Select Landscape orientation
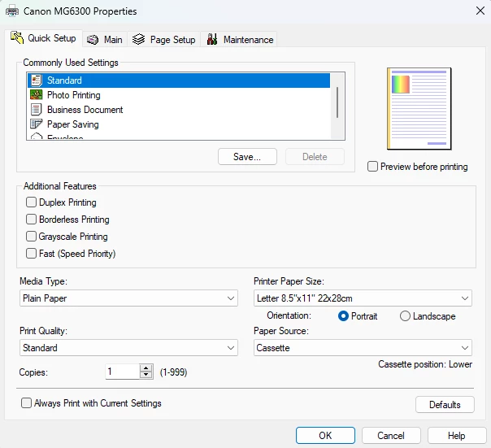Viewport: 491px width, 448px height. [405, 316]
